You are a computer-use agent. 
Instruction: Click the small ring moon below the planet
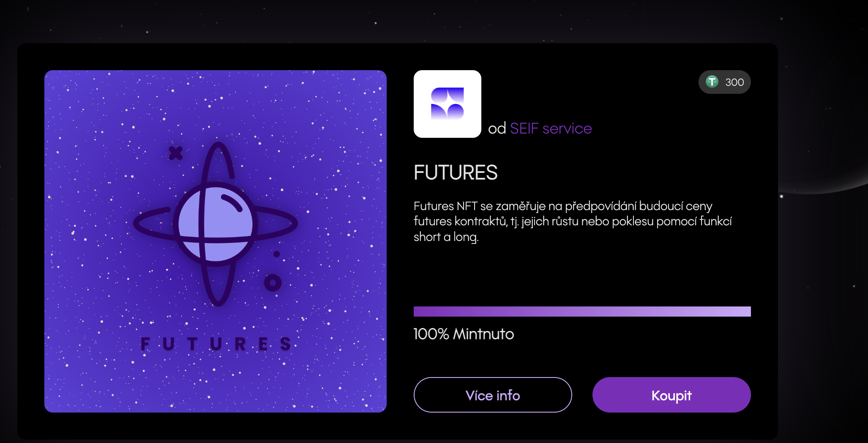coord(273,283)
